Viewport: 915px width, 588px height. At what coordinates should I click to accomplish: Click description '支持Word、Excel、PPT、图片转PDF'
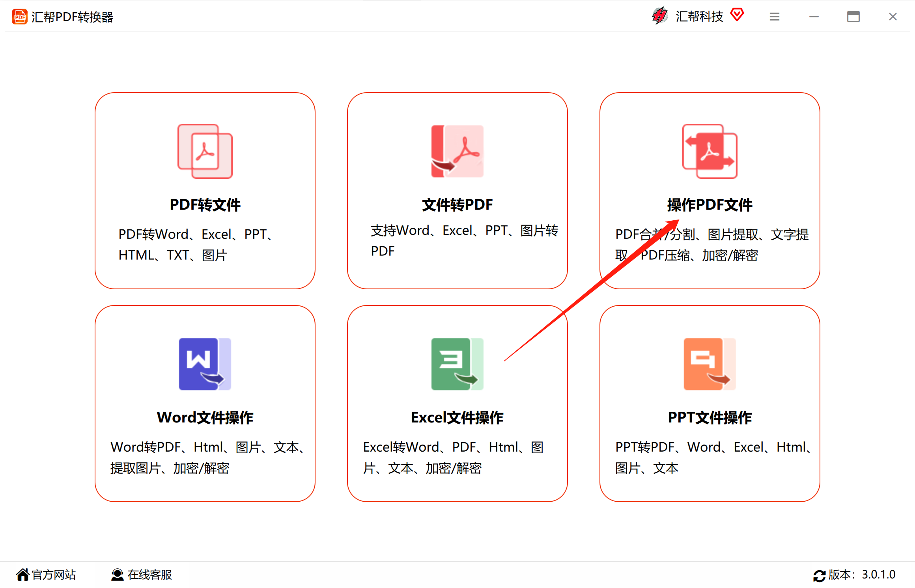click(465, 240)
